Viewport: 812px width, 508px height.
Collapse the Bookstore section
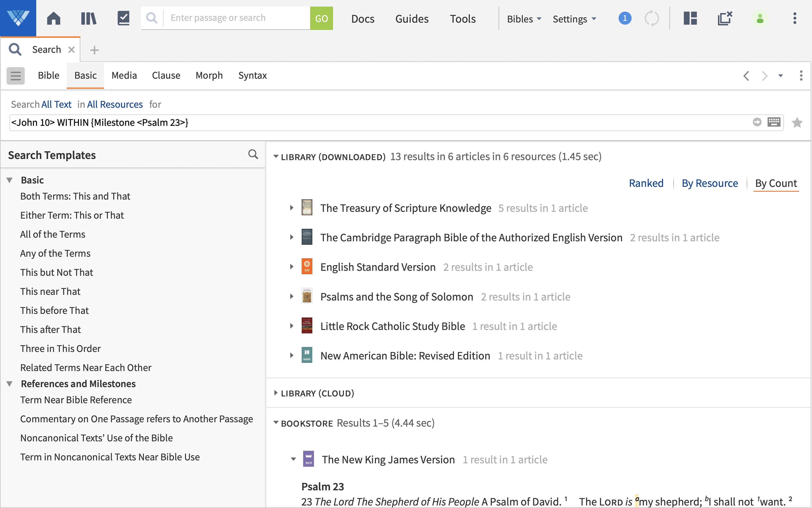pyautogui.click(x=276, y=423)
